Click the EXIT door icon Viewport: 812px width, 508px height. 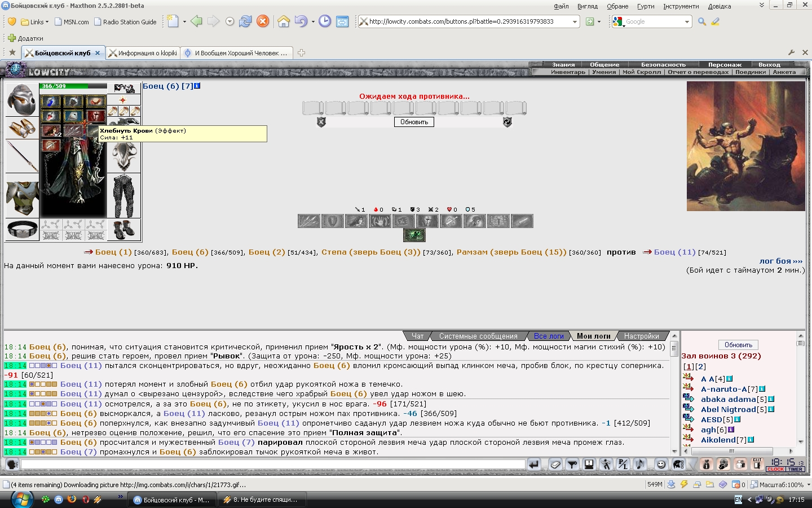757,464
